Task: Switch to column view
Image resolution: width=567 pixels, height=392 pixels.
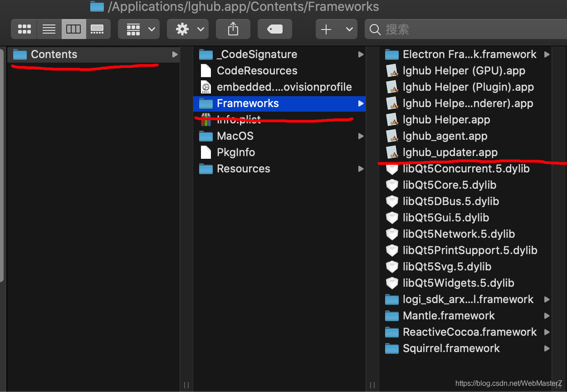Action: point(73,29)
